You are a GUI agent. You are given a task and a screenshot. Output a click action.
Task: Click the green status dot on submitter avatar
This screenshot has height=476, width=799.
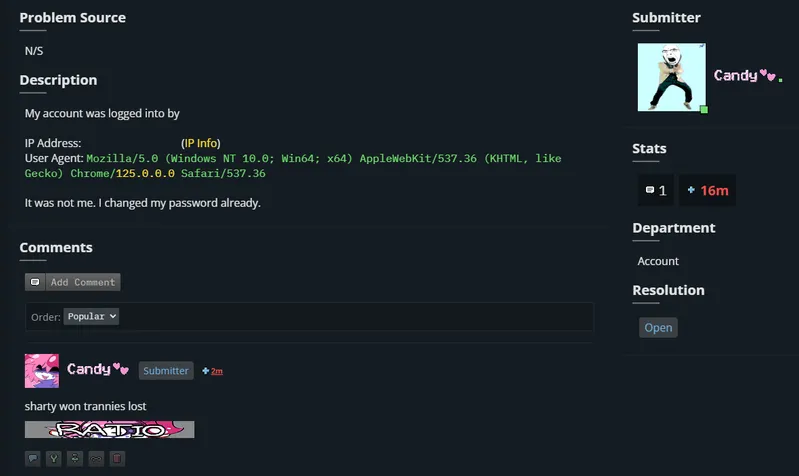point(704,109)
